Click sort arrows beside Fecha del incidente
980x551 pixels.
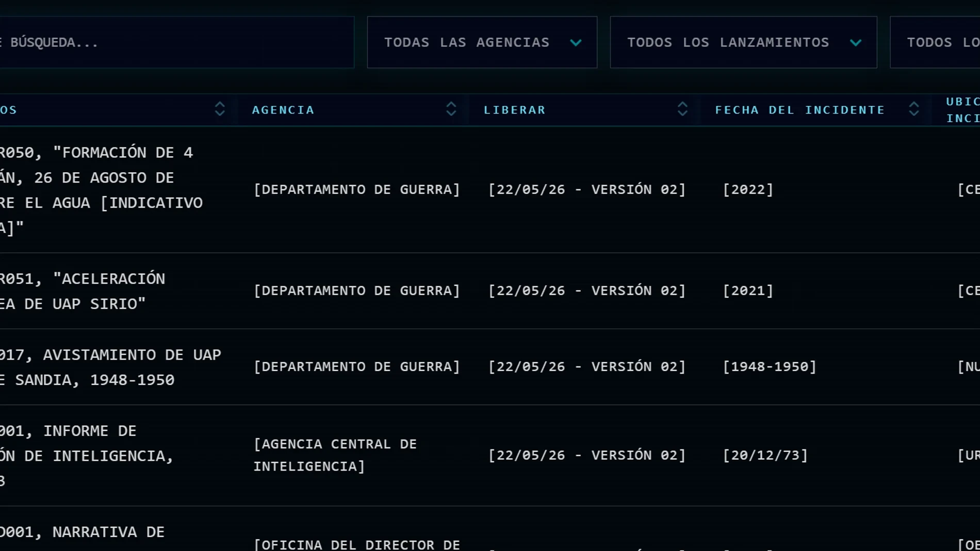pos(914,109)
